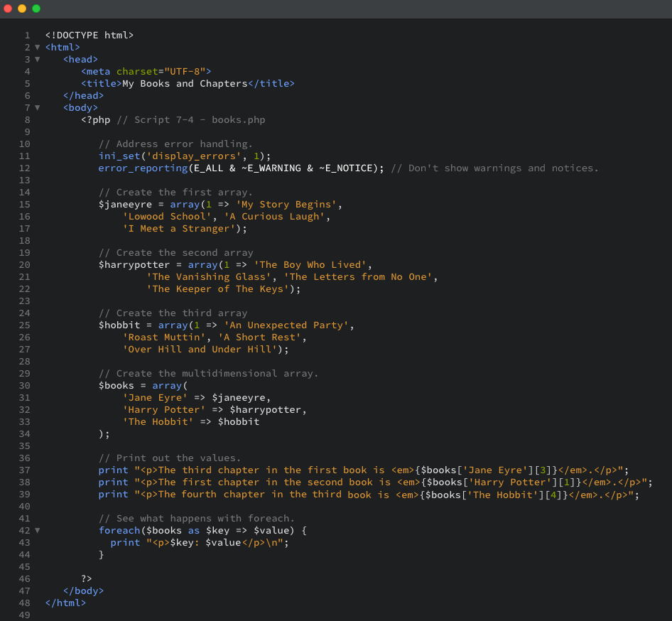Click the $hobbit variable on line 25
The image size is (672, 621).
(119, 325)
